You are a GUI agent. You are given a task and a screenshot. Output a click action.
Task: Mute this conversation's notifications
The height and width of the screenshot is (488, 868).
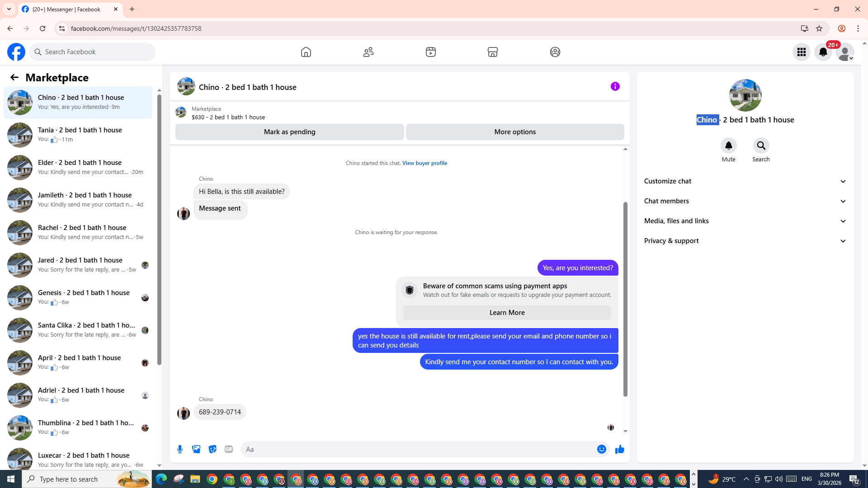point(728,146)
